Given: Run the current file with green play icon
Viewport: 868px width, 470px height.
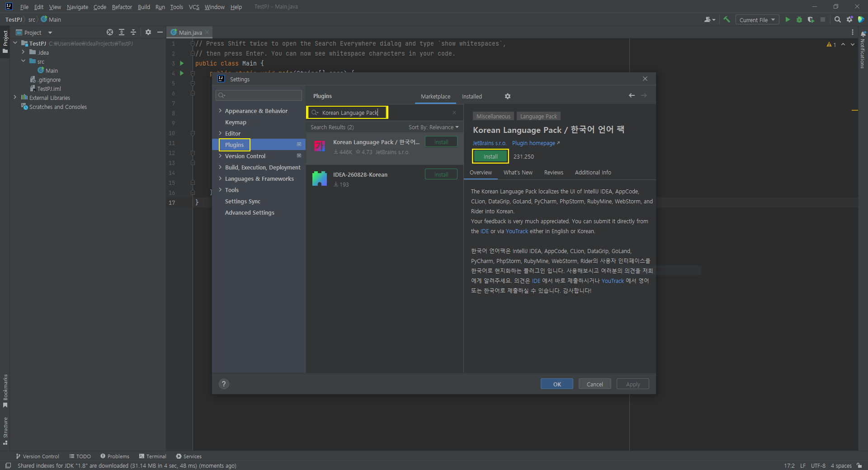Looking at the screenshot, I should (x=788, y=19).
